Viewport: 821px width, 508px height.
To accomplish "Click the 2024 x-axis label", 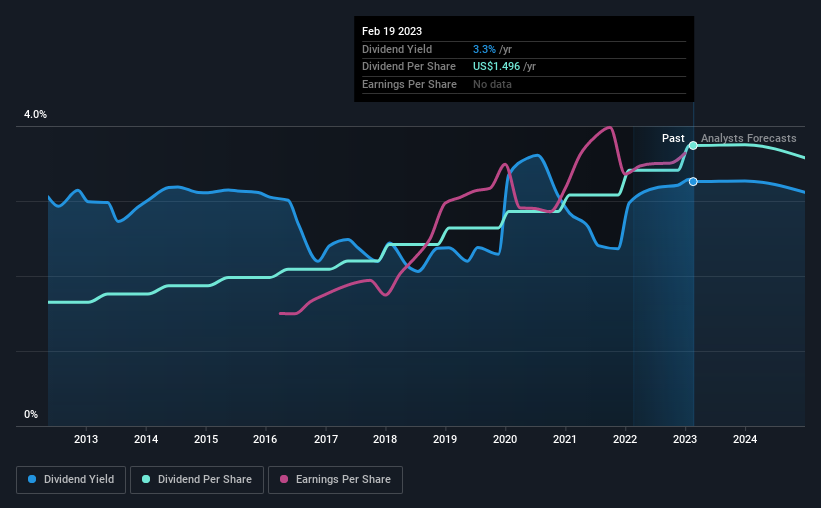I will 745,439.
